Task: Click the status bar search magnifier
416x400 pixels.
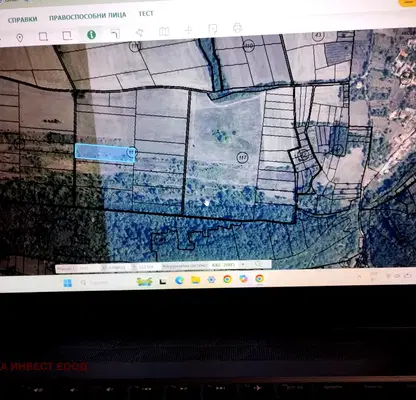Action: pyautogui.click(x=258, y=264)
